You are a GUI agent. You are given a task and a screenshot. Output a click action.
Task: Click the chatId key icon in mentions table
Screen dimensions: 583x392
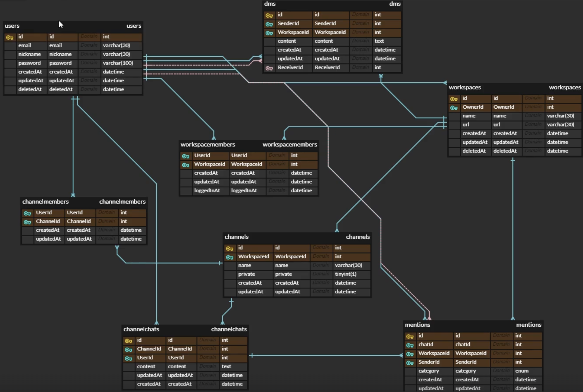click(410, 345)
